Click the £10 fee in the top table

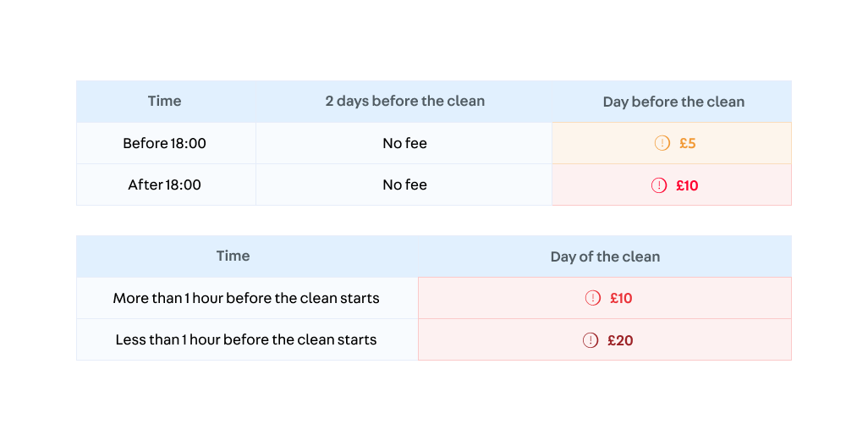tap(687, 185)
